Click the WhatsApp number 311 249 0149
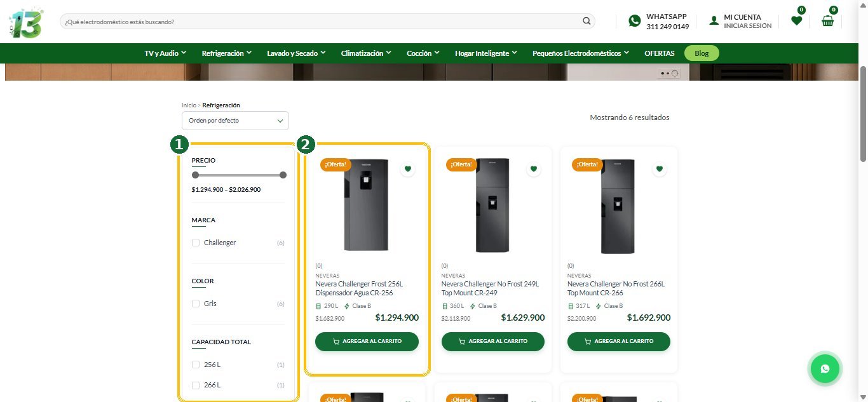This screenshot has width=868, height=402. [667, 27]
